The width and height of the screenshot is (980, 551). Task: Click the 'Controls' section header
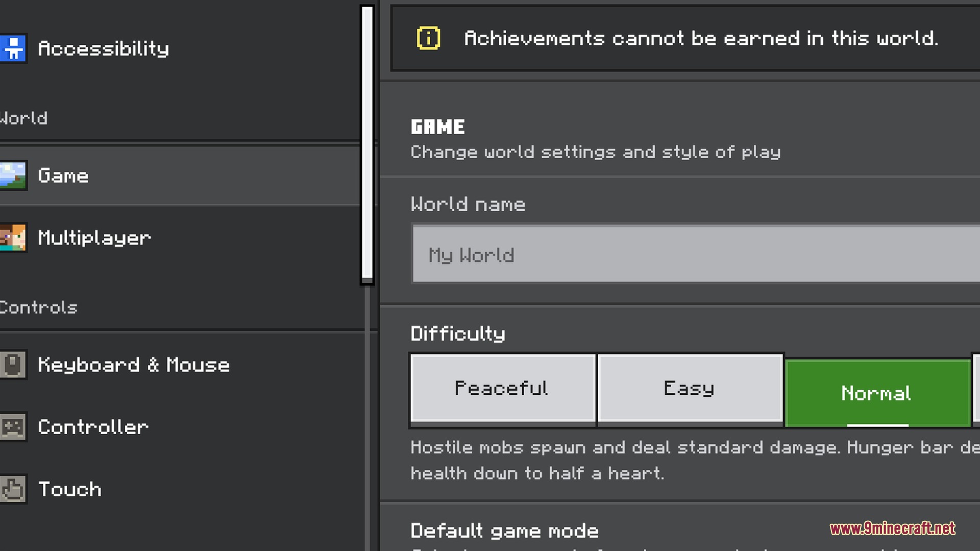click(x=39, y=307)
